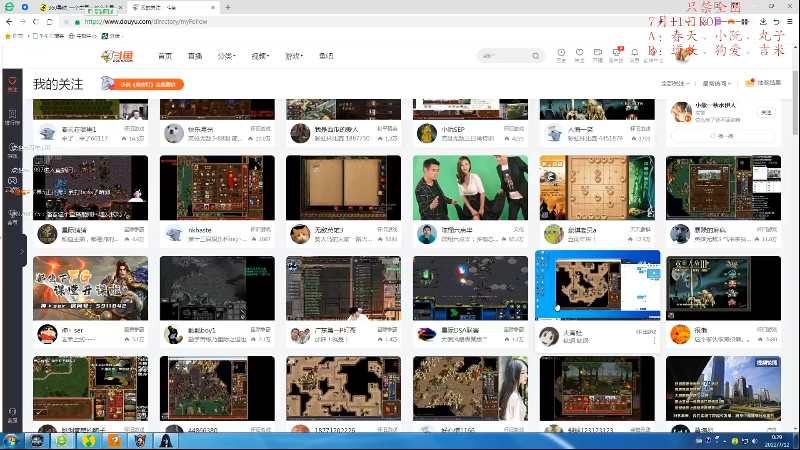The height and width of the screenshot is (450, 800).
Task: Click the white dog streamer avatar
Action: tap(173, 133)
